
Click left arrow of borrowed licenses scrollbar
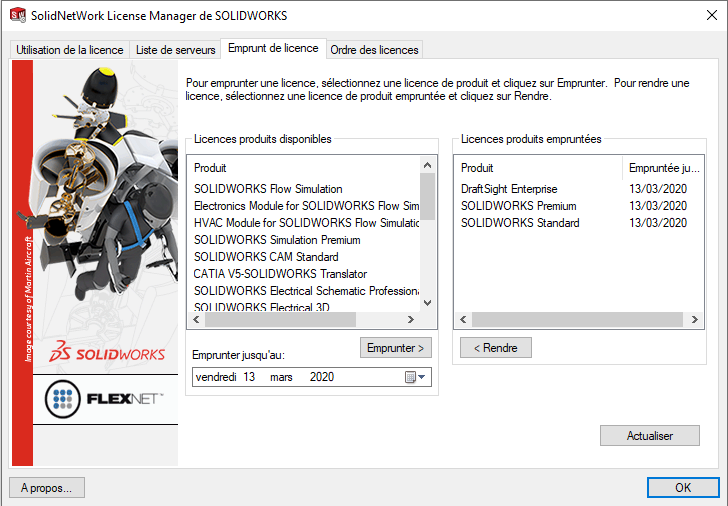[x=463, y=319]
